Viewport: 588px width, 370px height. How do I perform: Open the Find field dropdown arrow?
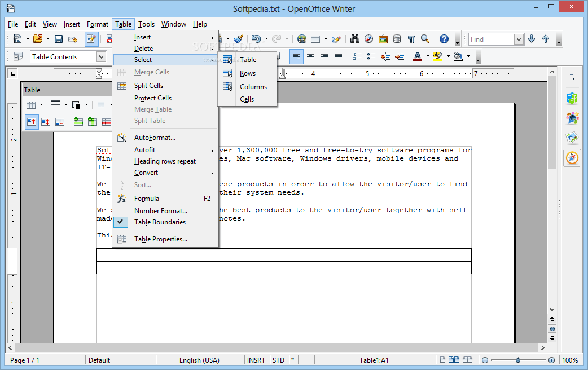pyautogui.click(x=519, y=39)
